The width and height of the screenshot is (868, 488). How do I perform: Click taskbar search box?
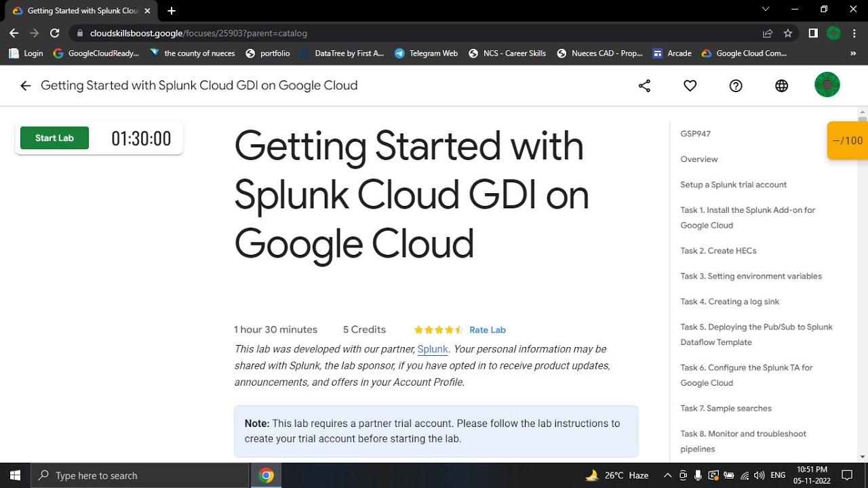(x=140, y=475)
